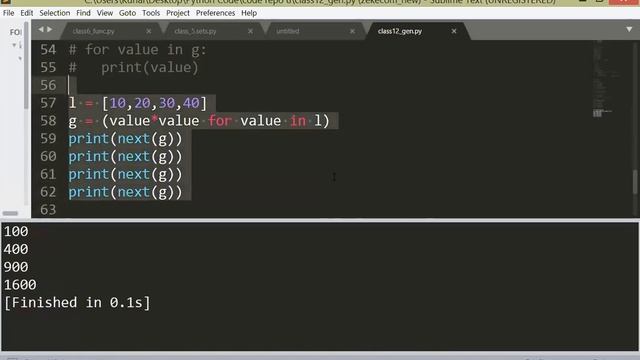Collapse the first sidebar folder arrow
The width and height of the screenshot is (640, 360).
(x=14, y=45)
